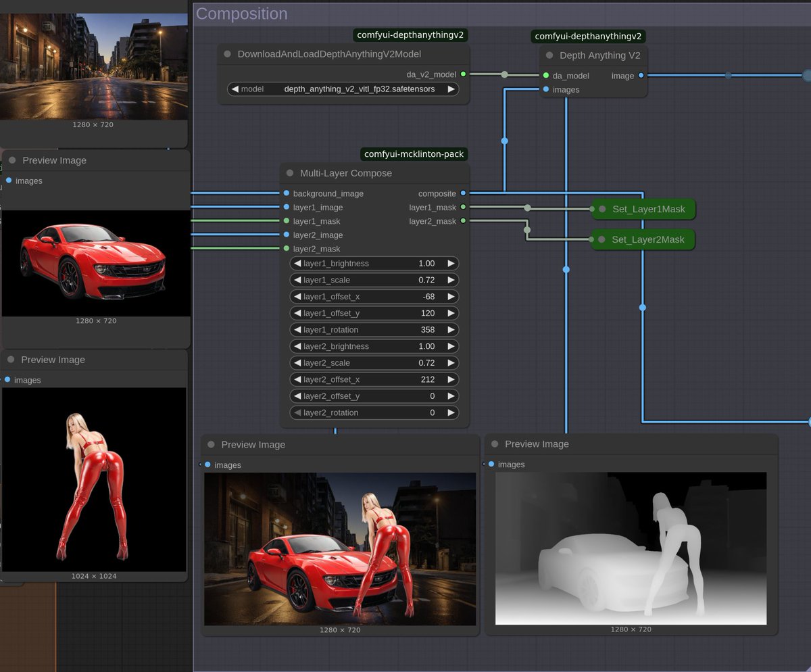Image resolution: width=811 pixels, height=672 pixels.
Task: Collapse the composite Preview Image node
Action: [x=212, y=444]
